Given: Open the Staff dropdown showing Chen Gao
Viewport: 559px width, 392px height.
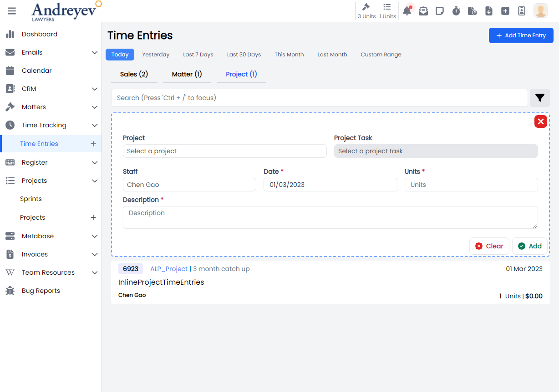Looking at the screenshot, I should [x=189, y=185].
